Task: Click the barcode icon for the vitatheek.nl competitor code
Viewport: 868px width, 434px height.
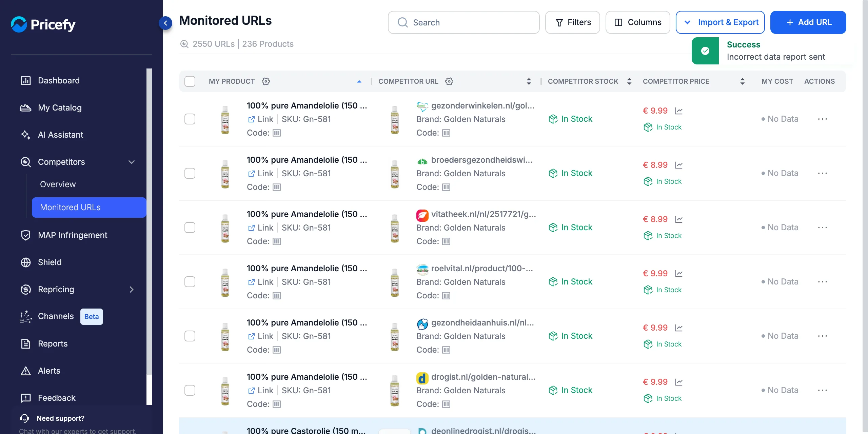Action: 446,241
